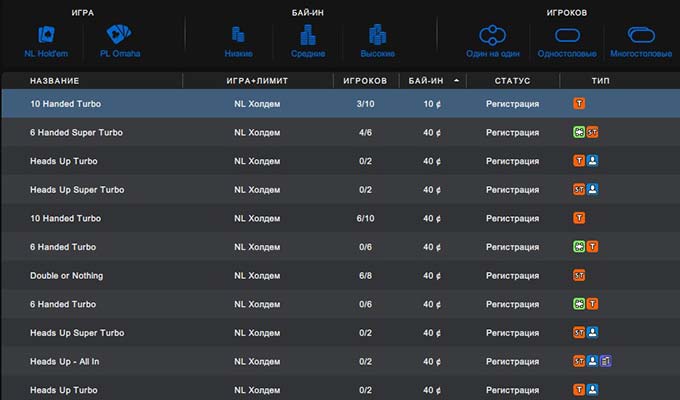The width and height of the screenshot is (680, 400).
Task: Click Регистрация status in Double or Nothing row
Action: tap(512, 275)
